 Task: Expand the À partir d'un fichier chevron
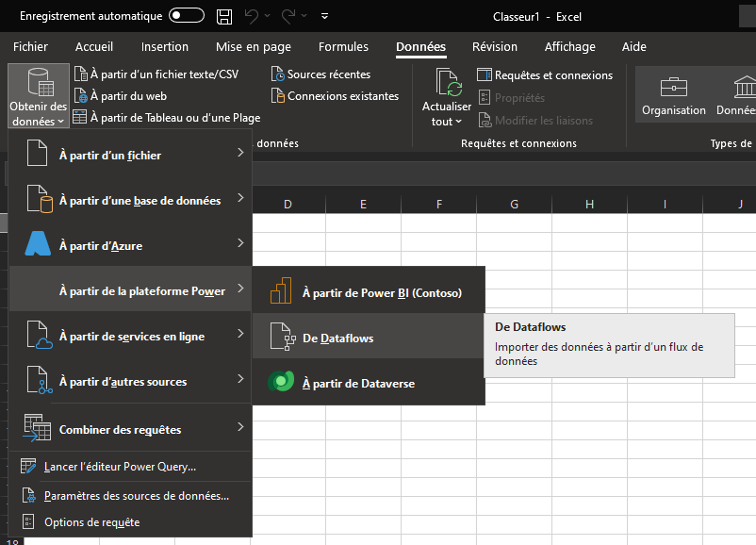(240, 153)
